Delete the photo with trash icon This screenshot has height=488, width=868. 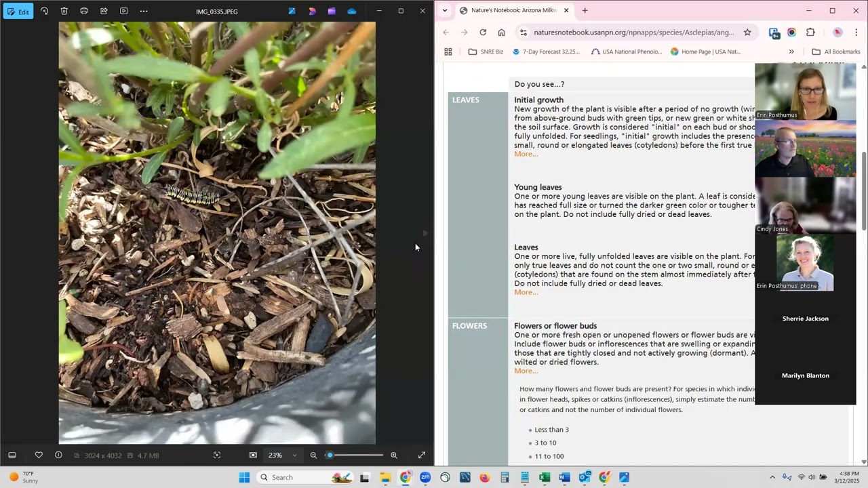pos(64,12)
